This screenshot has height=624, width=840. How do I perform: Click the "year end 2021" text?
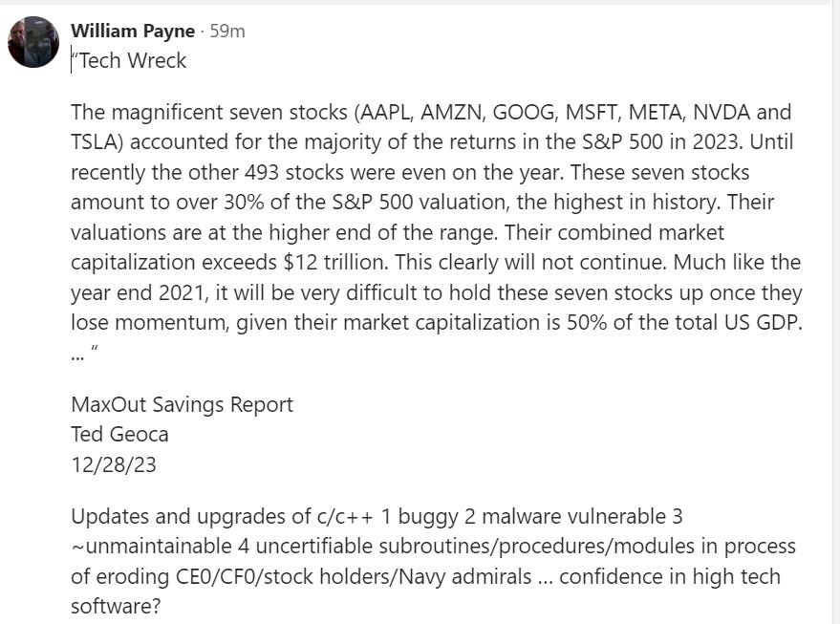[x=140, y=293]
